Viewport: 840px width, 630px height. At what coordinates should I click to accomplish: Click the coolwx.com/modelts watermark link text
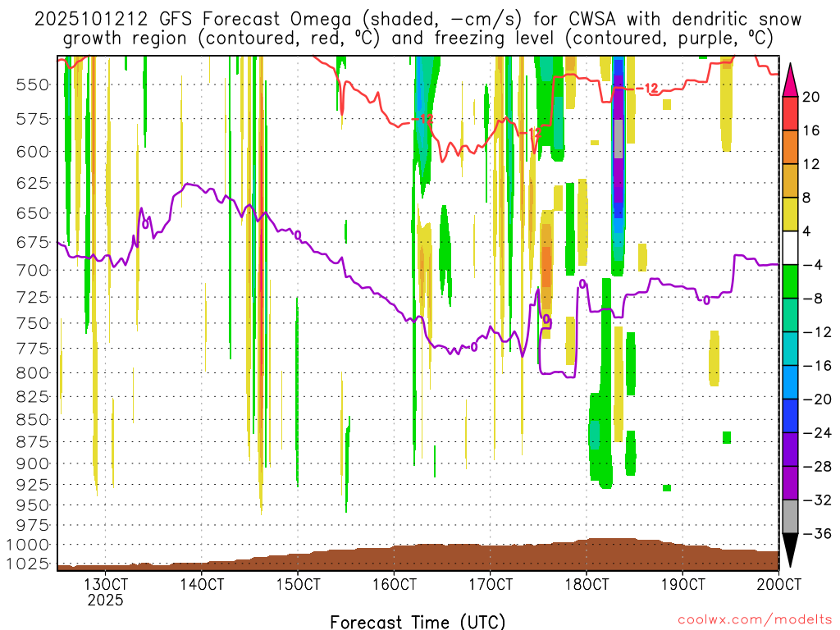[x=755, y=620]
